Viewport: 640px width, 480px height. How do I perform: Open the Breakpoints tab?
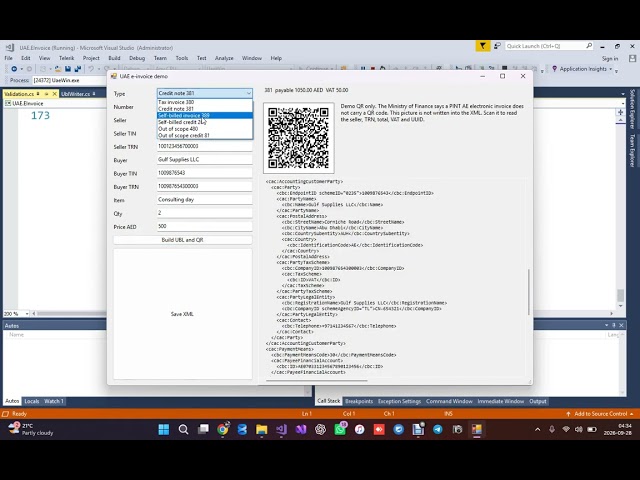pyautogui.click(x=359, y=401)
